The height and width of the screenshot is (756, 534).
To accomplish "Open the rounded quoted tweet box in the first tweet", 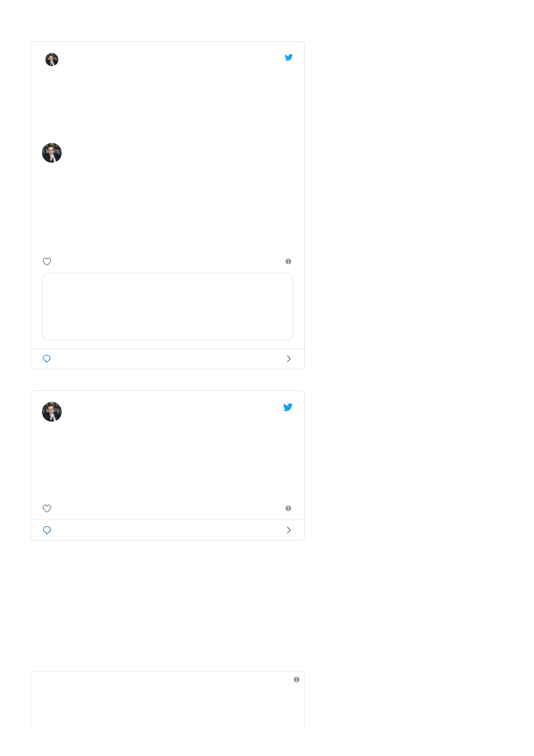I will point(168,306).
